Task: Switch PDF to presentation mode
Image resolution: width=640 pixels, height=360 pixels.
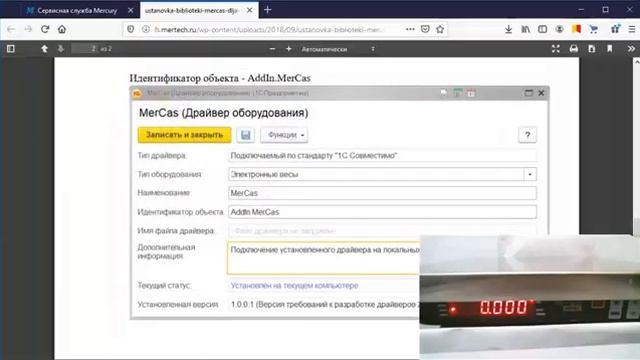Action: [x=556, y=49]
